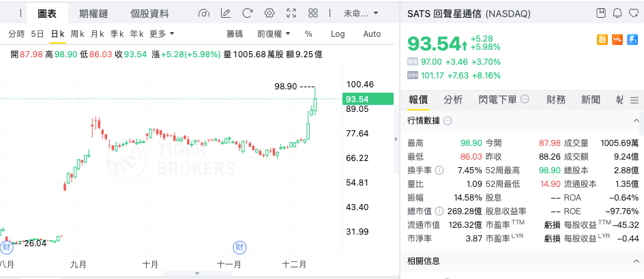Click the orange 融 margin badge
The height and width of the screenshot is (279, 644).
click(x=603, y=41)
